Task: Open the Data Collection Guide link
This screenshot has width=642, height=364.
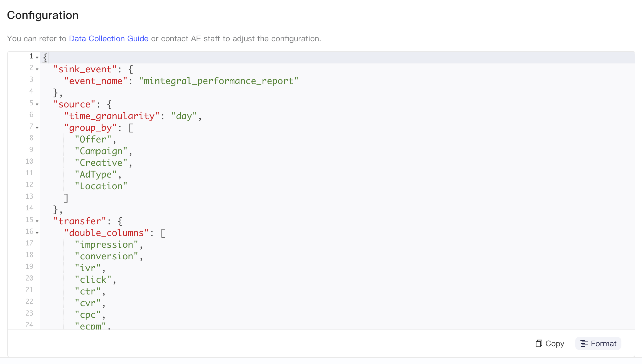Action: [109, 38]
